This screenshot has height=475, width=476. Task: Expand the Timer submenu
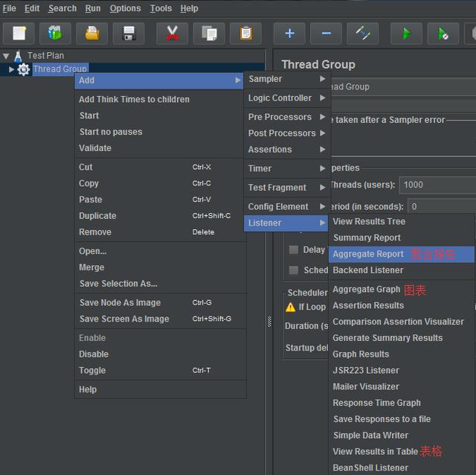(x=287, y=168)
